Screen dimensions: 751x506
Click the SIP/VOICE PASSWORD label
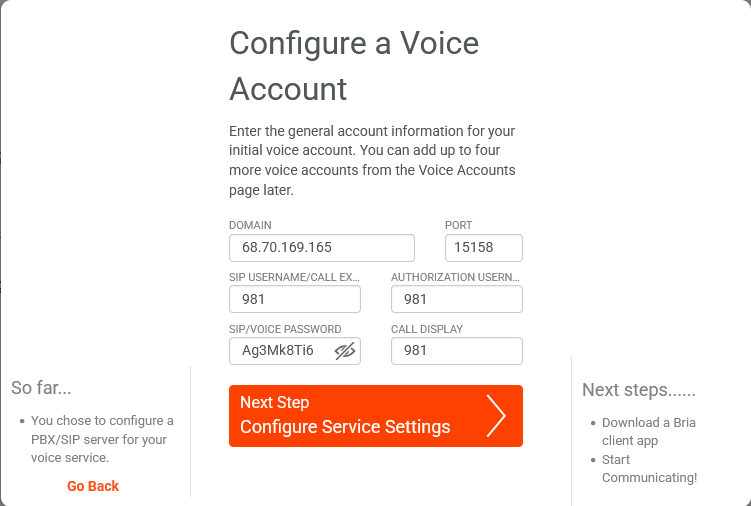pos(285,329)
